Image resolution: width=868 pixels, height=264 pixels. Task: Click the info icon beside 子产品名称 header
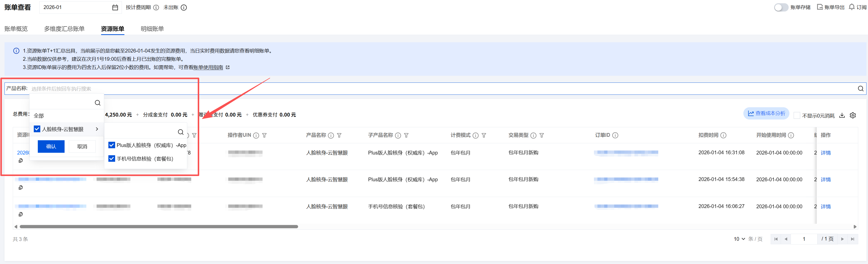[398, 135]
